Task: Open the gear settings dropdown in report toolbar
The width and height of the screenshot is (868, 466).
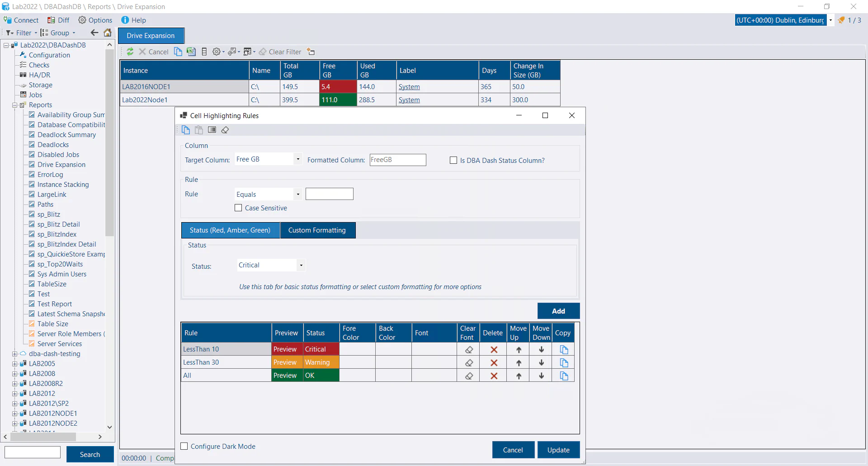Action: (x=218, y=52)
